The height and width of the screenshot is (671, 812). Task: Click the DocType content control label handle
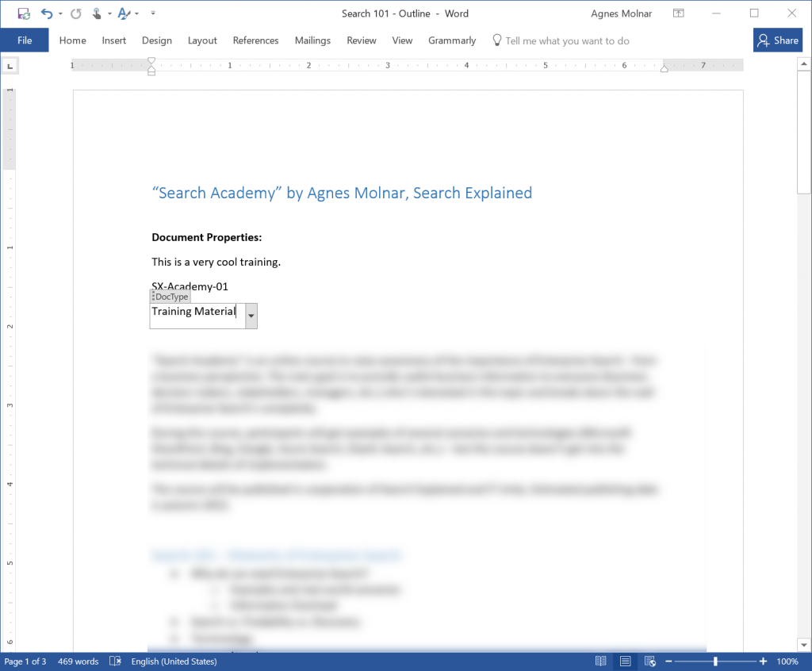170,297
